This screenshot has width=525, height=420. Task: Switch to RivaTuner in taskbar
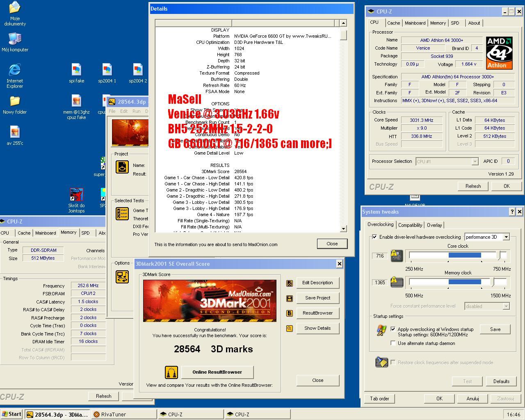tap(124, 415)
